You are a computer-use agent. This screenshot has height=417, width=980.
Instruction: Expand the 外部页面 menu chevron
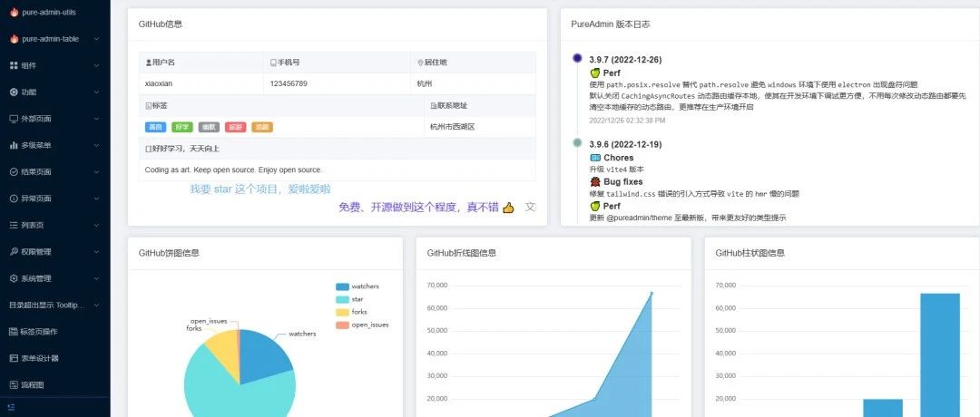pyautogui.click(x=96, y=119)
